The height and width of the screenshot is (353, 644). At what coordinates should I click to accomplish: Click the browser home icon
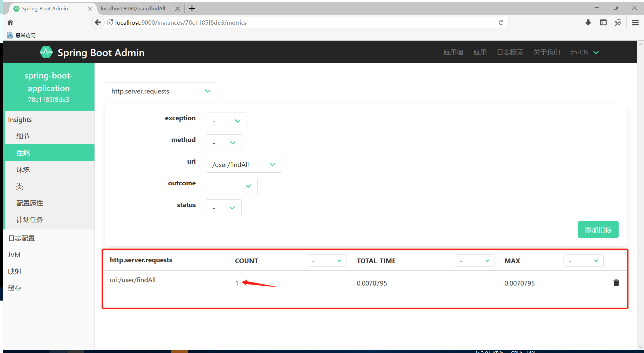point(10,22)
